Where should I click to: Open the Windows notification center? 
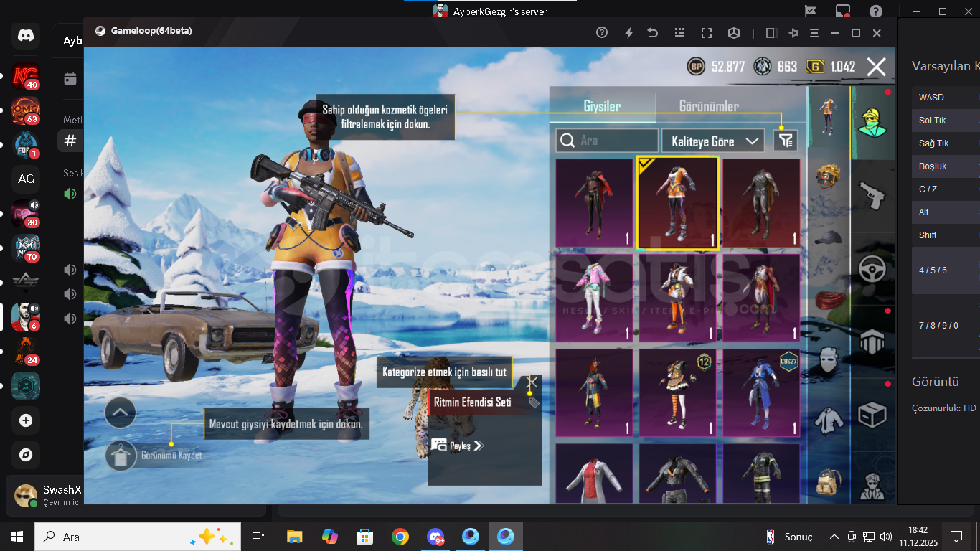(x=956, y=537)
